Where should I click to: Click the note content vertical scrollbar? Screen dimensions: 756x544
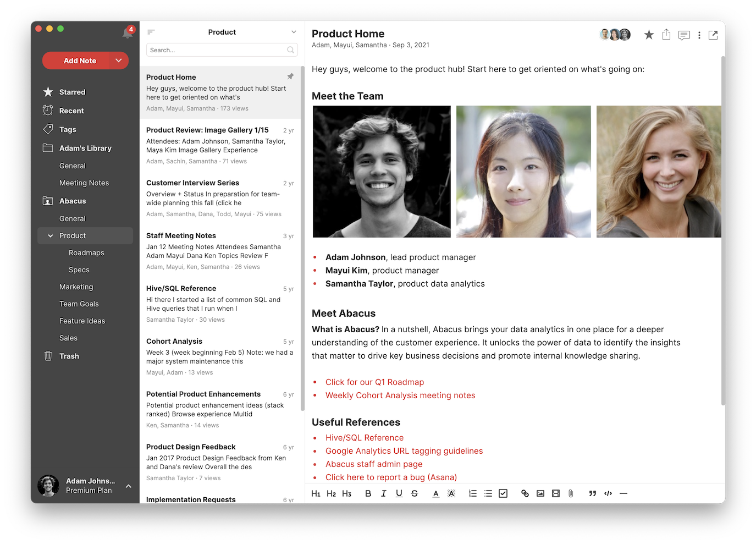pyautogui.click(x=723, y=230)
